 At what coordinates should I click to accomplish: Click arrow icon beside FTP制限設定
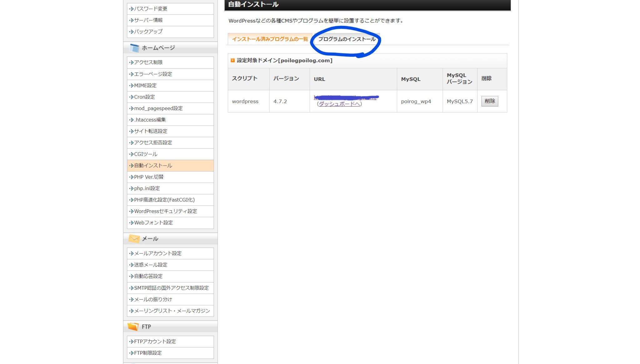(x=132, y=353)
